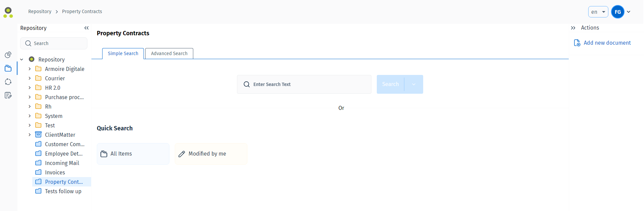The image size is (644, 211).
Task: Open the workflow cycle sidebar icon
Action: [8, 82]
